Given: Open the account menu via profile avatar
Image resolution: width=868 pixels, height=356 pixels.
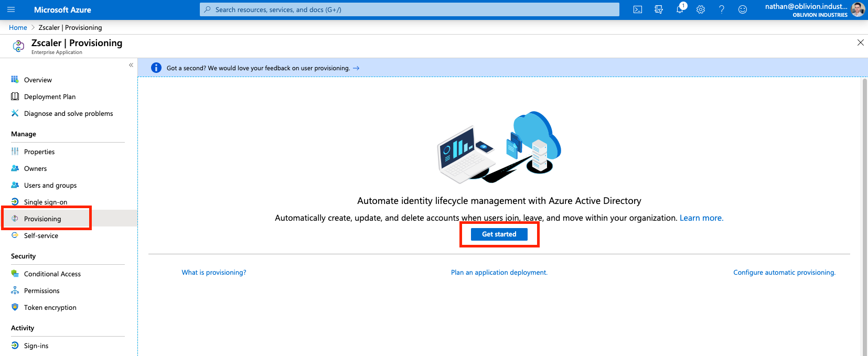Looking at the screenshot, I should 858,9.
